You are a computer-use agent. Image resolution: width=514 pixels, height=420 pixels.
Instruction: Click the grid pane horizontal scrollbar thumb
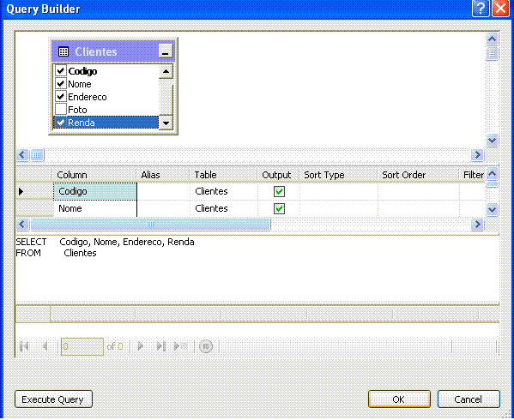click(x=150, y=225)
